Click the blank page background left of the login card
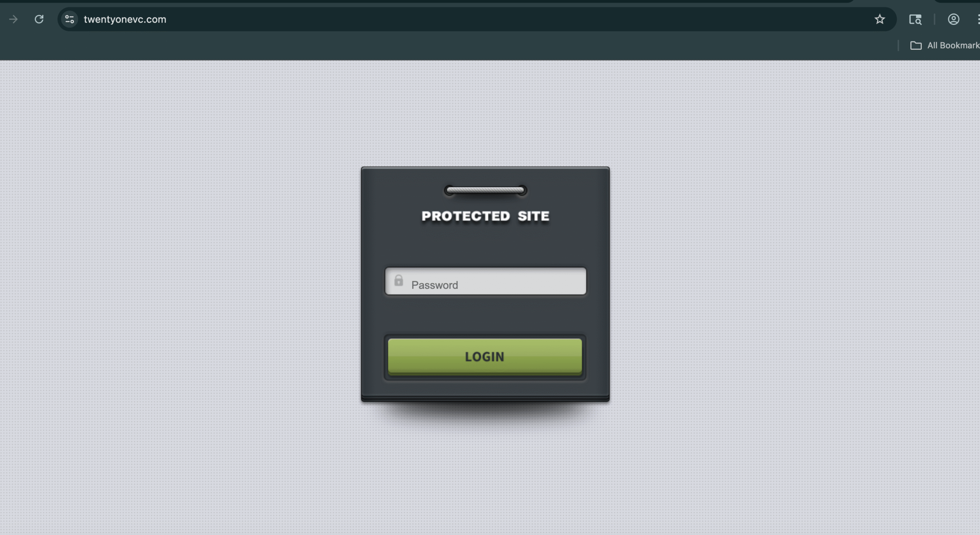This screenshot has height=535, width=980. pyautogui.click(x=180, y=283)
